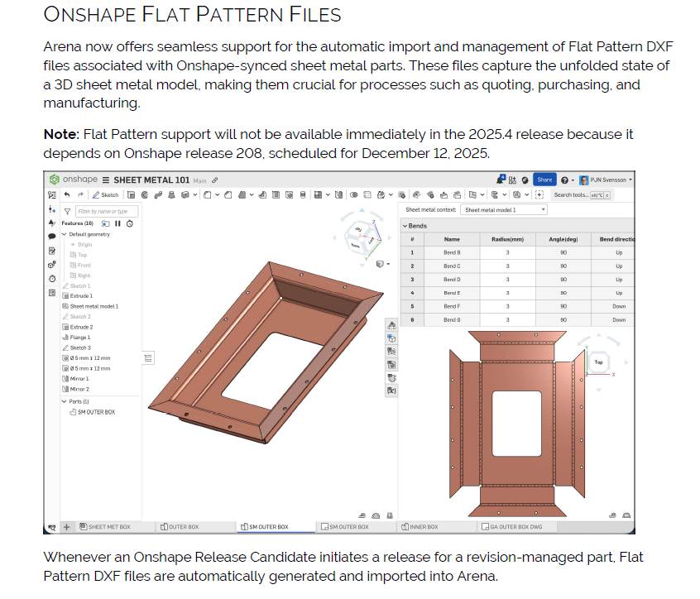Image resolution: width=700 pixels, height=599 pixels.
Task: Select Sheet metal model 1 feature
Action: 90,307
